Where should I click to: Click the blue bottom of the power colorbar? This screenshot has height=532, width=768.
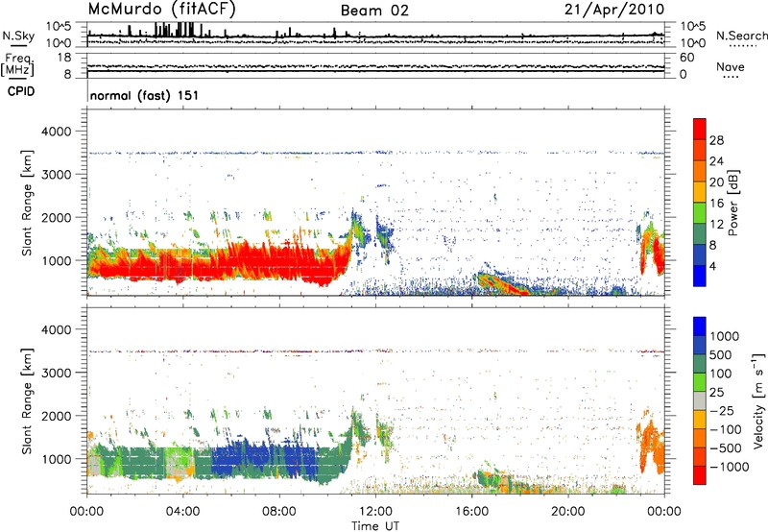click(x=700, y=276)
